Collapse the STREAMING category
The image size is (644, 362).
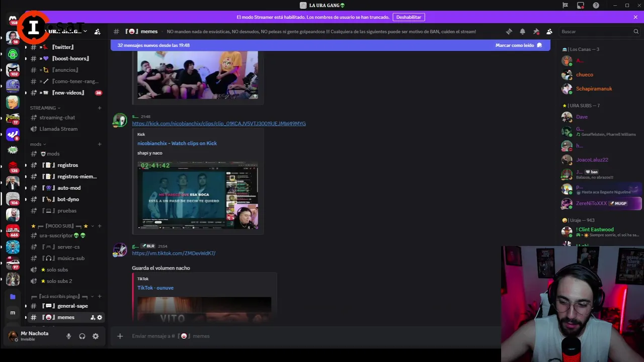pyautogui.click(x=45, y=108)
